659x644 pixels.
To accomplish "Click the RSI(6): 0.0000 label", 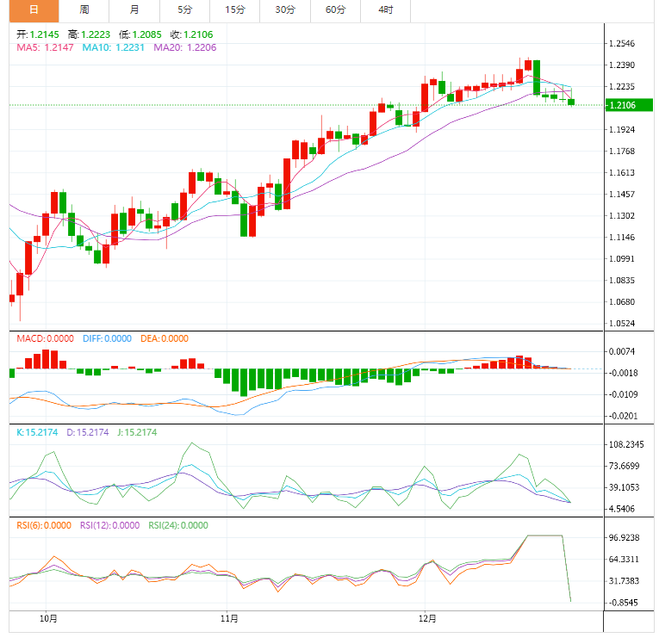I will click(44, 525).
